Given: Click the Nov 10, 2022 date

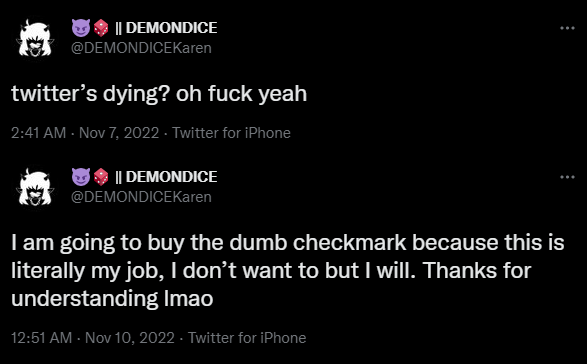Looking at the screenshot, I should [x=130, y=338].
